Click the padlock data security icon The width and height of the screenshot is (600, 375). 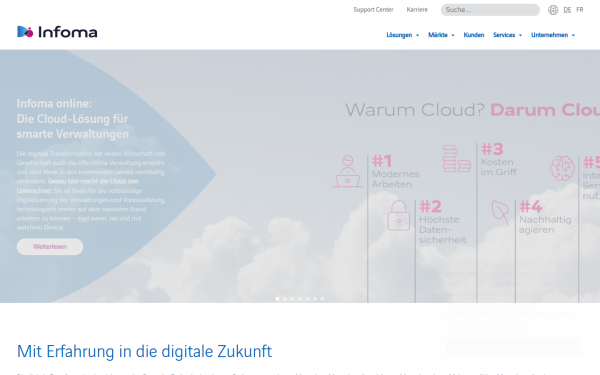coord(399,215)
